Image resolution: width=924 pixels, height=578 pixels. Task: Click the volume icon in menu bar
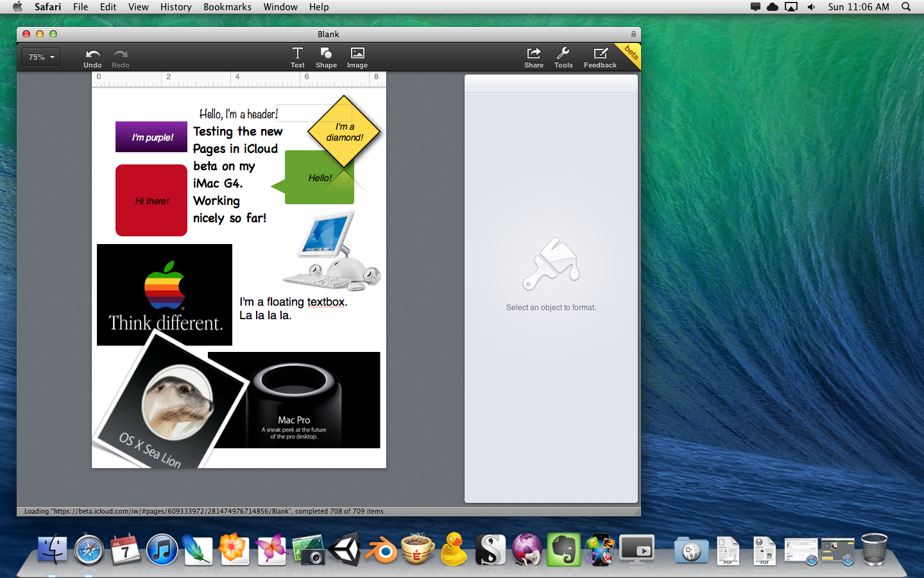tap(812, 7)
